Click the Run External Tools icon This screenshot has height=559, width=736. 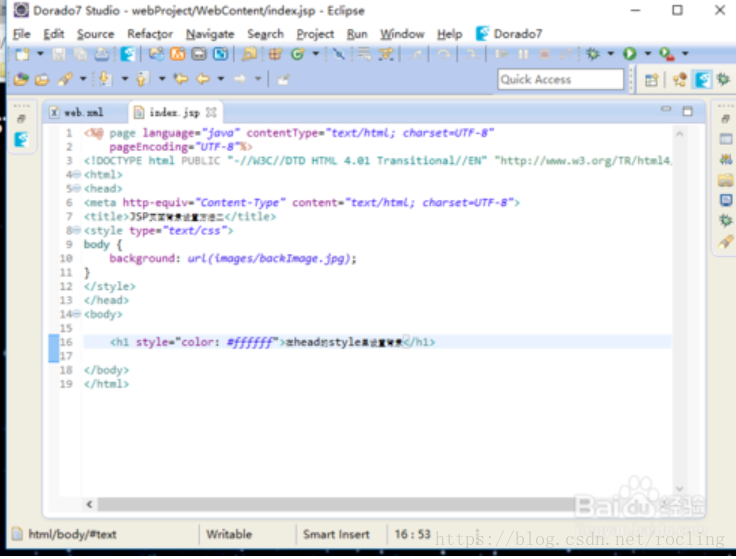click(x=667, y=54)
